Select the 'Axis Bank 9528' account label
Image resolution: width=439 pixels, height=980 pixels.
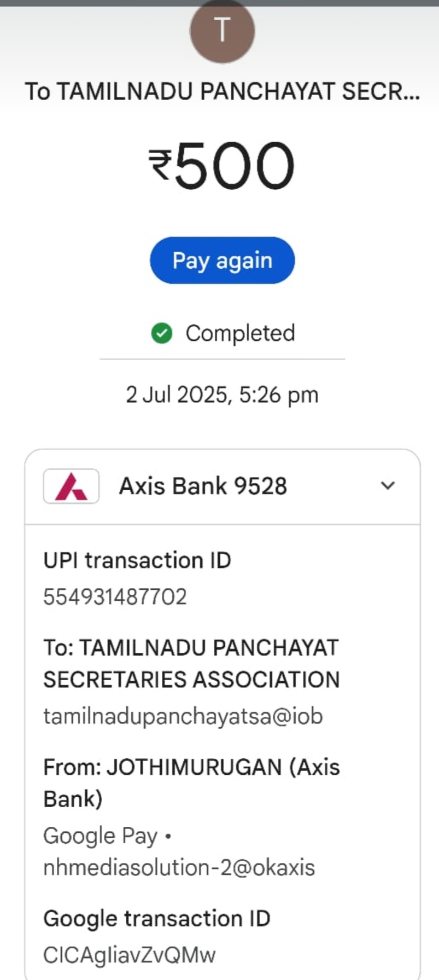point(203,486)
